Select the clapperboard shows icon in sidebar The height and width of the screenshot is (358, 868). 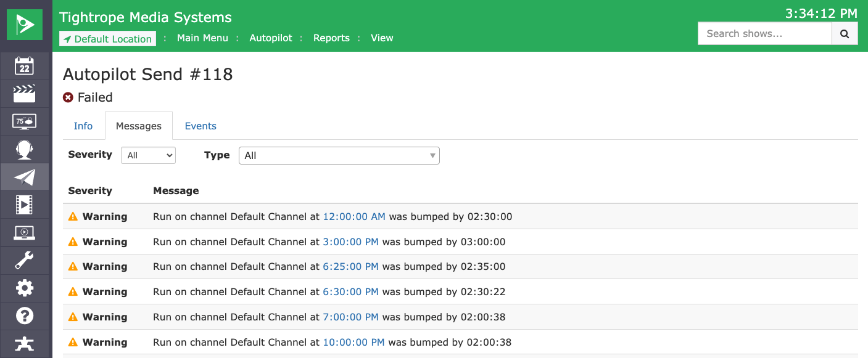coord(24,94)
